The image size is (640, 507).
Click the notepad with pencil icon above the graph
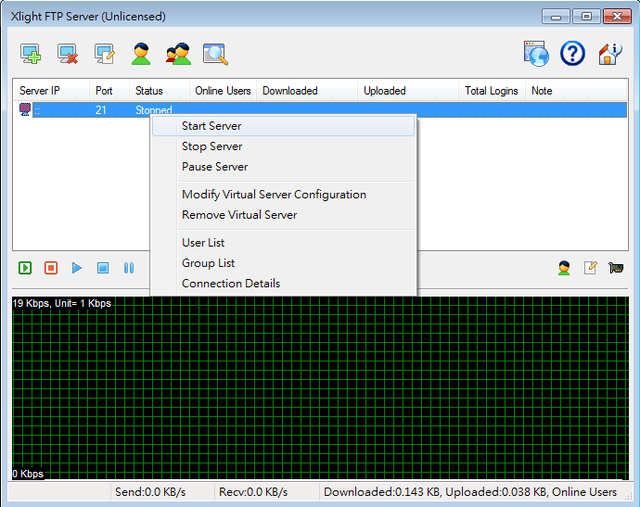pos(590,268)
